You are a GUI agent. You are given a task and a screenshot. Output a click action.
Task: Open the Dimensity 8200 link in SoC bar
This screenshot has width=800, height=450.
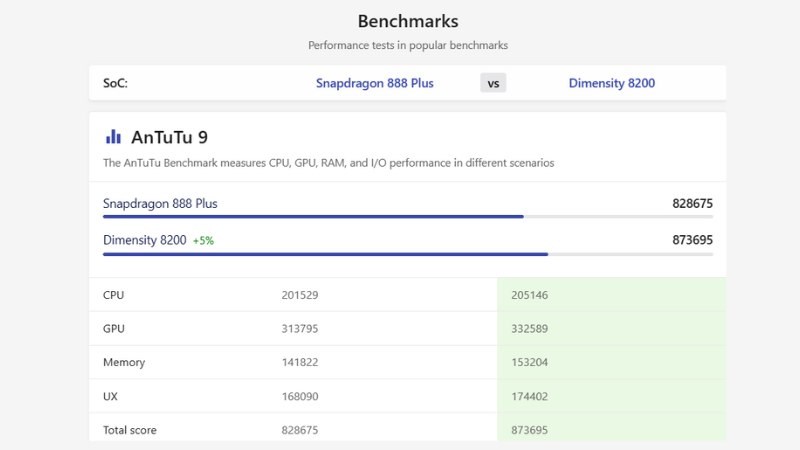[612, 83]
